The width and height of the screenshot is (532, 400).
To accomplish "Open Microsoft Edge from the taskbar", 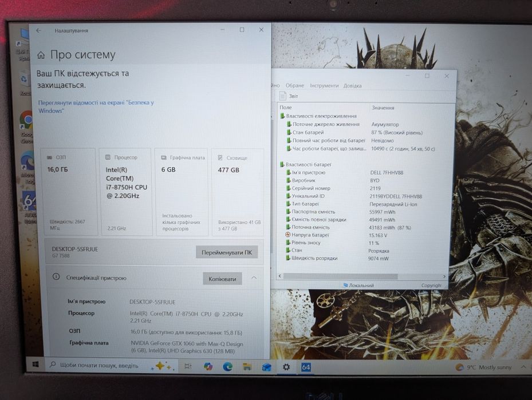I will pos(227,366).
